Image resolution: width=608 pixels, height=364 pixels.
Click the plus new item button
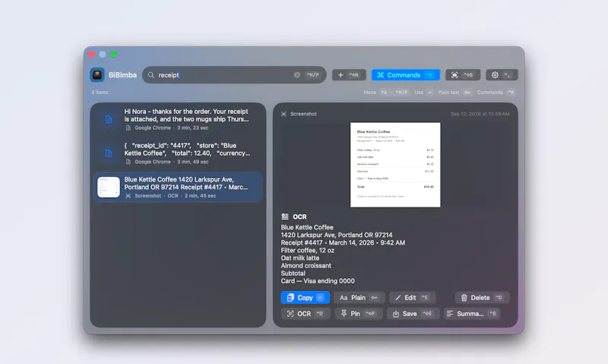point(349,74)
